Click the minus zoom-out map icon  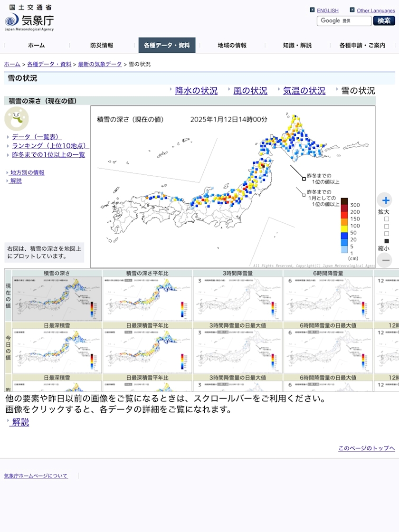[385, 260]
